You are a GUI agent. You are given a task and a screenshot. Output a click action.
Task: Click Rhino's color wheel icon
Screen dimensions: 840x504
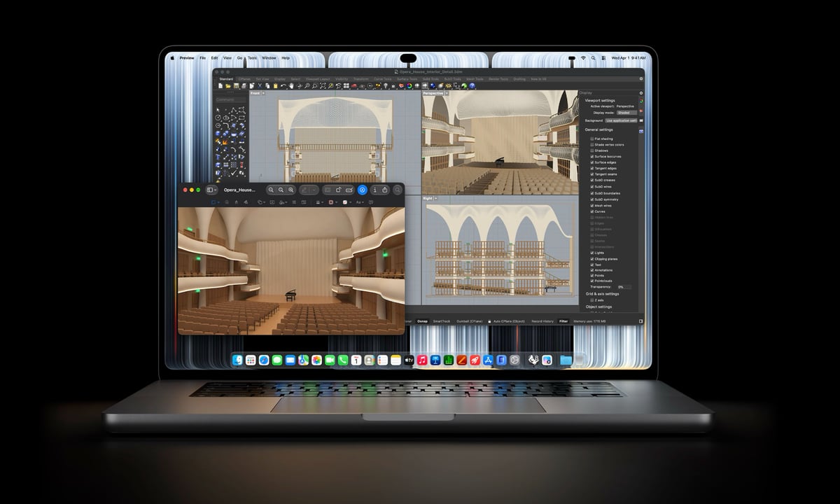(409, 85)
